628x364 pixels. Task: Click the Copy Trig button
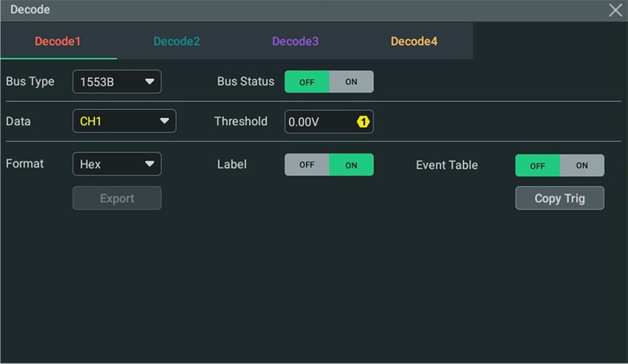(559, 198)
